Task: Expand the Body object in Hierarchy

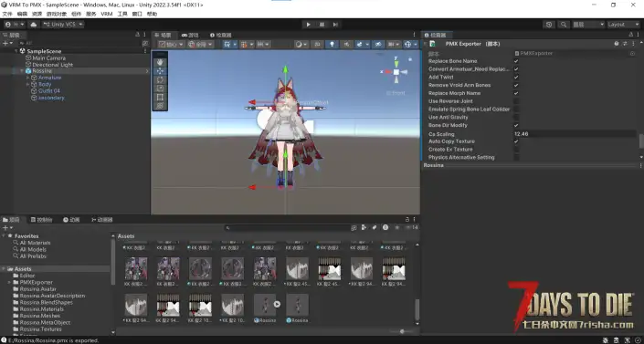Action: click(x=28, y=84)
